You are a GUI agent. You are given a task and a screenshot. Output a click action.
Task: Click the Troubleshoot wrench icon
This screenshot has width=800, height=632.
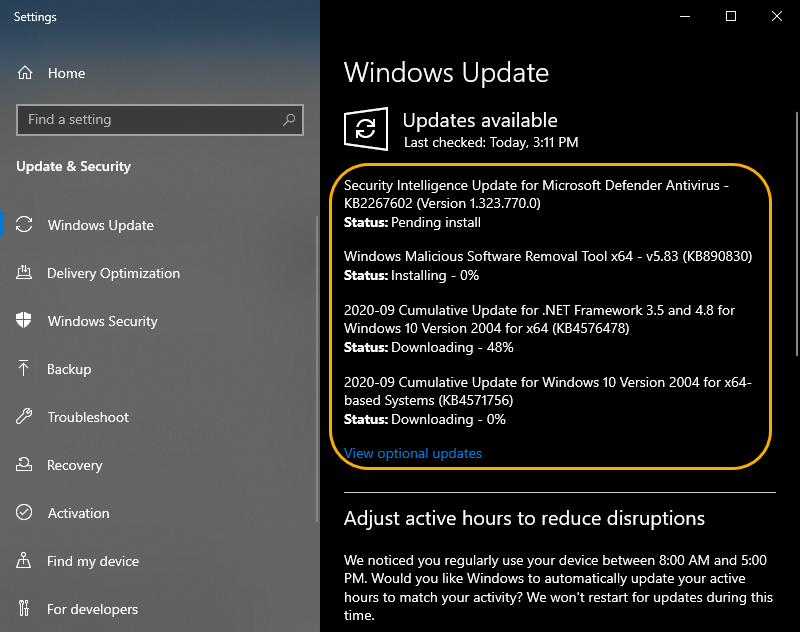tap(24, 416)
